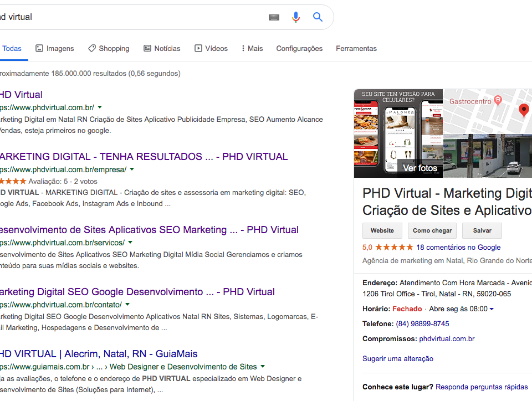The image size is (532, 401).
Task: Click the 'Fechado' hours status text
Action: pos(407,309)
